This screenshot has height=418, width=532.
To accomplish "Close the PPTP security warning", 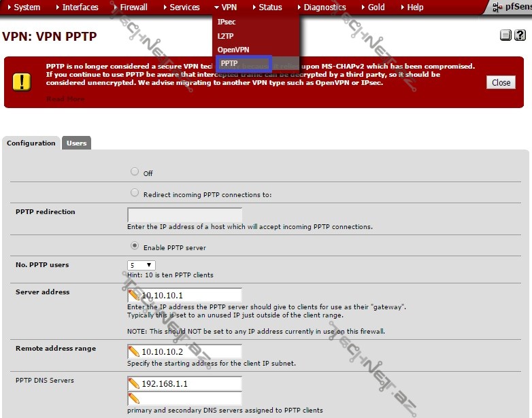I will pyautogui.click(x=501, y=82).
